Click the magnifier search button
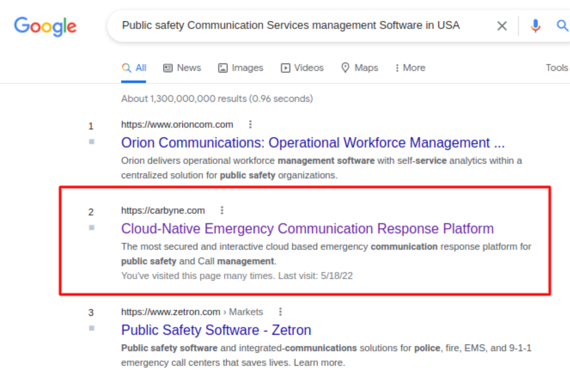 (x=562, y=26)
